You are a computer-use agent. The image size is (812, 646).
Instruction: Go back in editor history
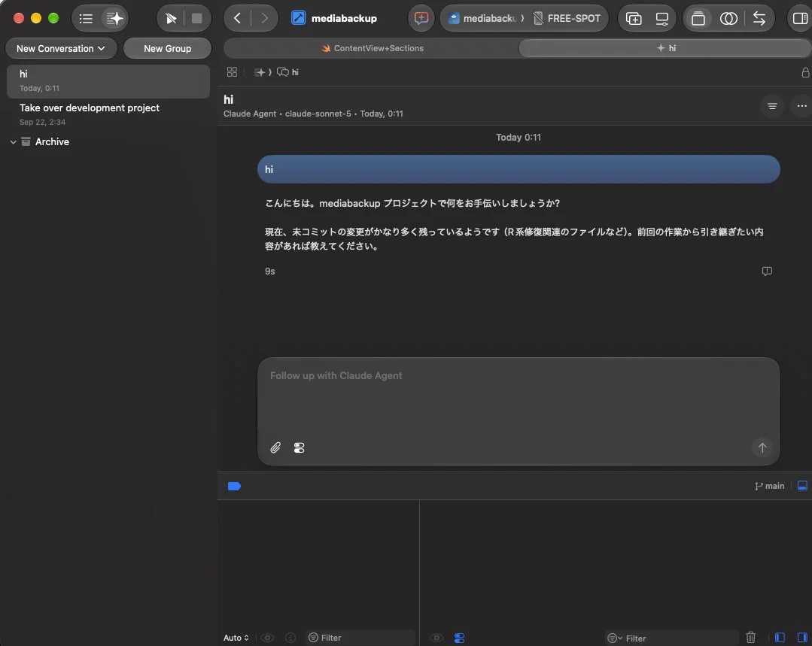[x=237, y=19]
